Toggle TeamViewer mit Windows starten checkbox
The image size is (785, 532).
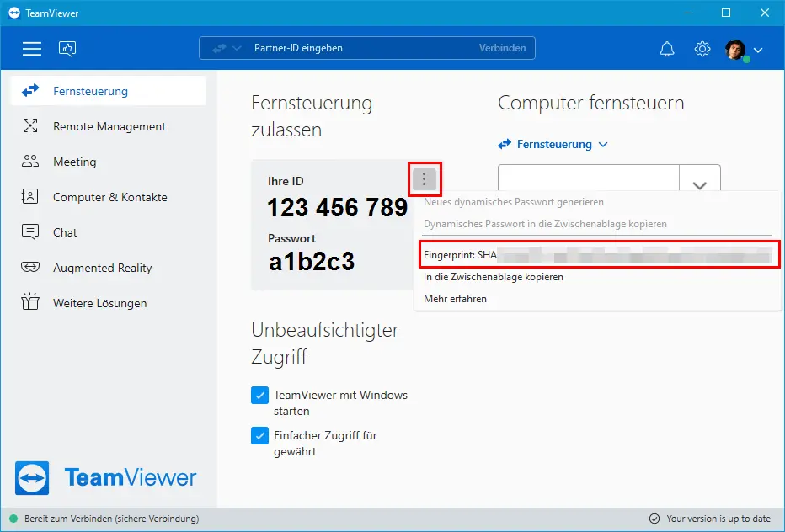[259, 396]
